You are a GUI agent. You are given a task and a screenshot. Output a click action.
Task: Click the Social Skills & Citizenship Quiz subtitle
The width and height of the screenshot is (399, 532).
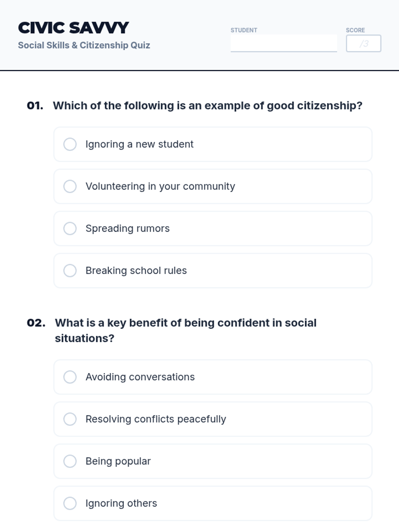coord(84,45)
